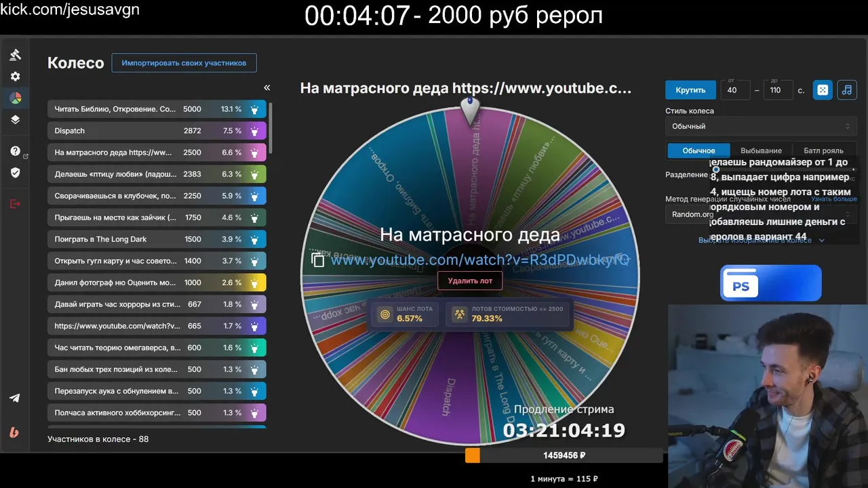
Task: Toggle the music note sound button
Action: [x=846, y=89]
